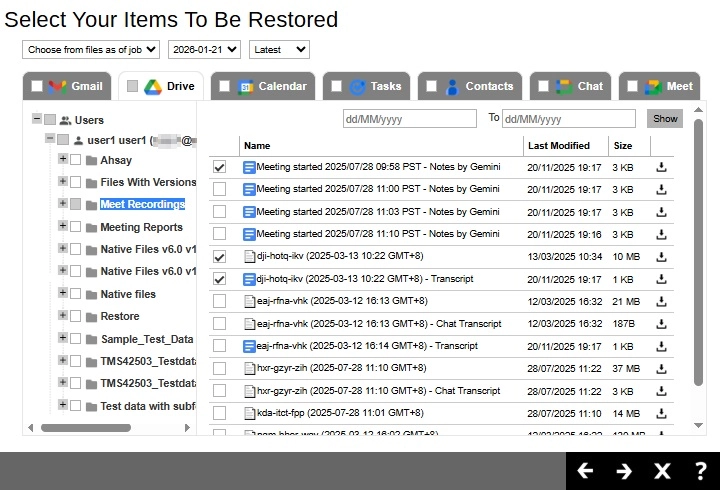Expand the Ahsay folder tree node

(x=63, y=160)
